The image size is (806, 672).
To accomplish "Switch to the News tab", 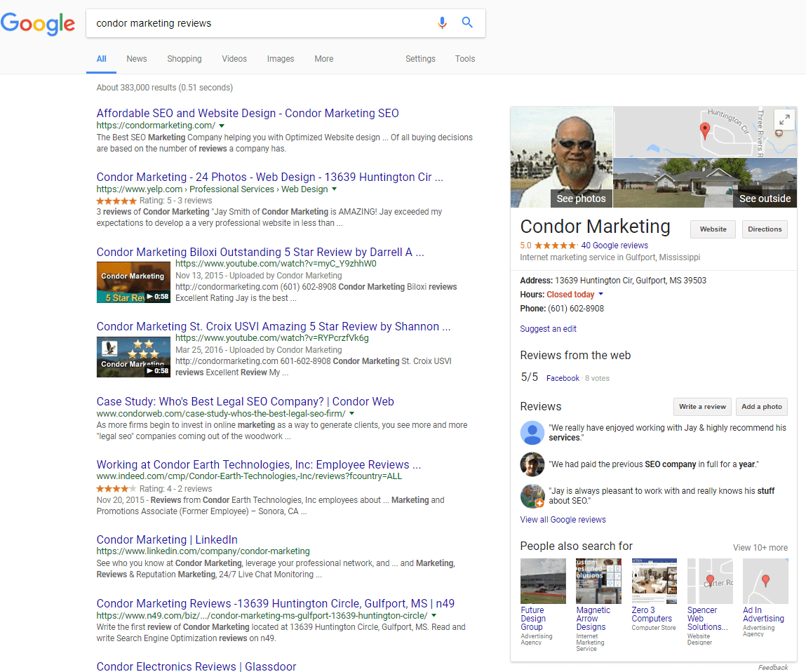I will pos(137,59).
